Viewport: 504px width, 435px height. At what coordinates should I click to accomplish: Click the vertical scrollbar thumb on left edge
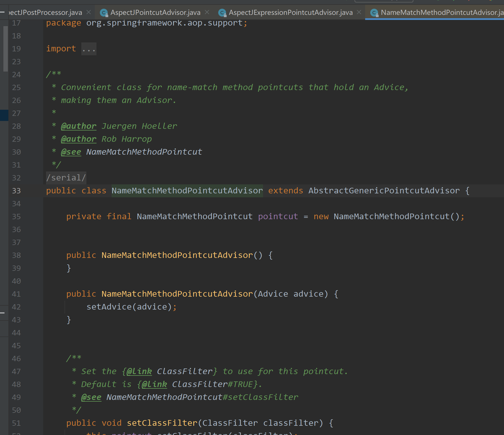point(5,49)
